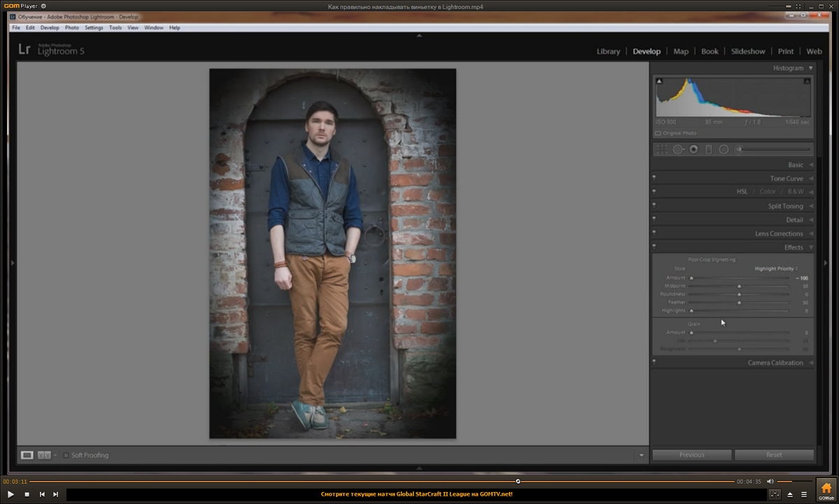Open the Edit menu
Image resolution: width=839 pixels, height=504 pixels.
pos(30,28)
